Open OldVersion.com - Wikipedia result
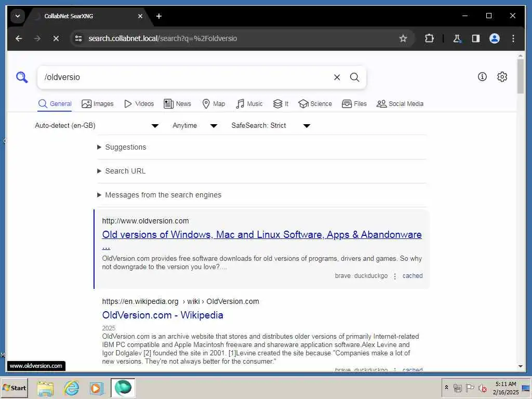The width and height of the screenshot is (532, 399). pyautogui.click(x=163, y=315)
